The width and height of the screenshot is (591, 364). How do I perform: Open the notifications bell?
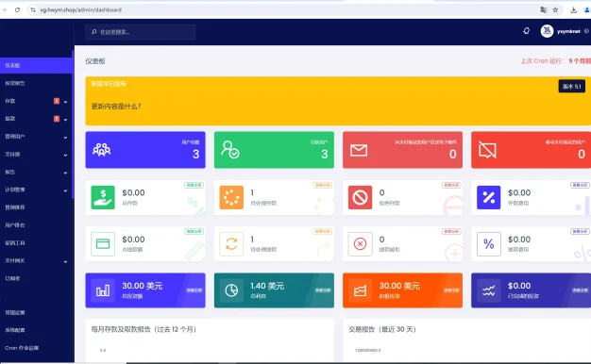[526, 31]
